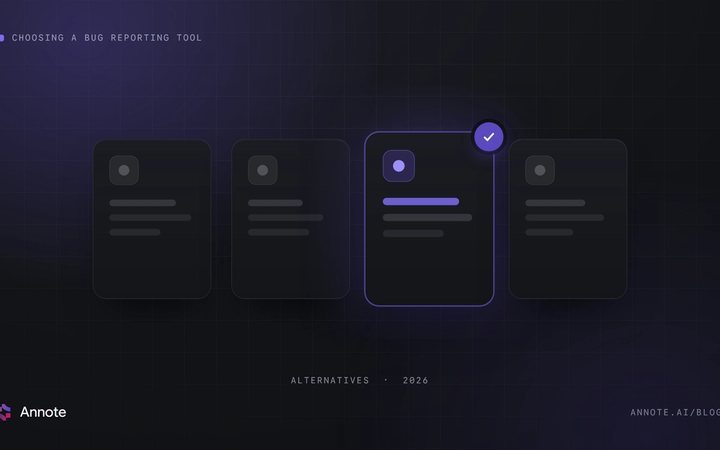Click the Annote brand name
Screen dimensions: 720x450
click(x=43, y=412)
